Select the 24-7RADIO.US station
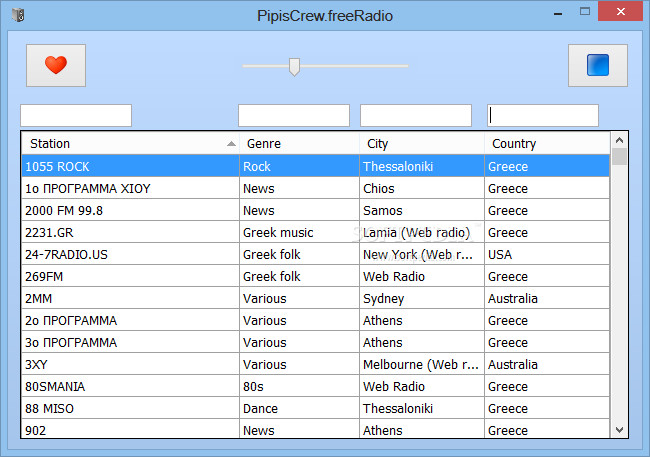The width and height of the screenshot is (650, 457). 315,254
